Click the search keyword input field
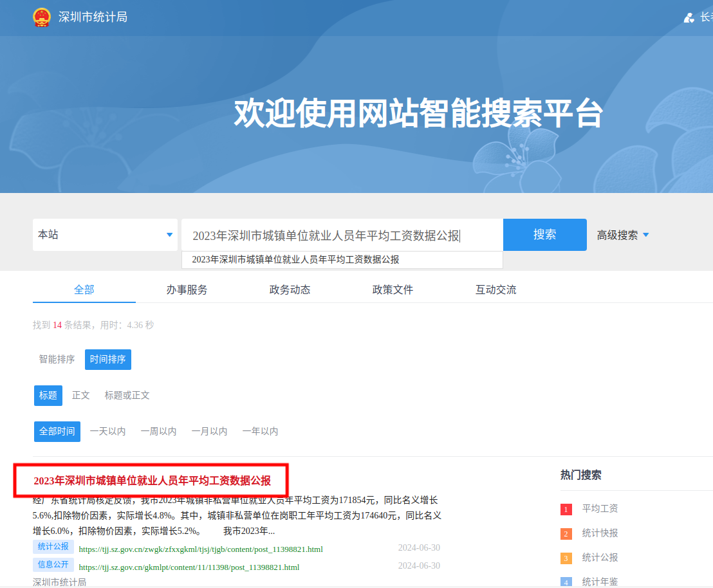Viewport: 713px width, 588px height. (342, 235)
